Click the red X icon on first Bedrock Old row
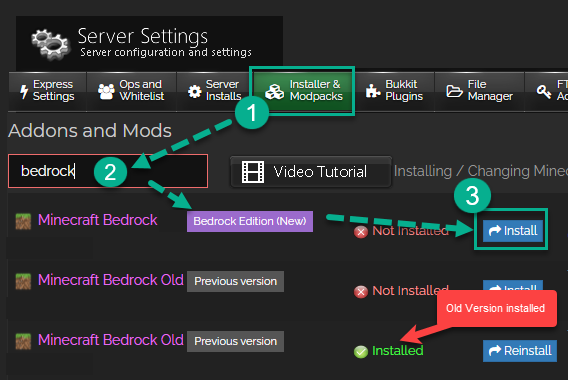Image resolution: width=568 pixels, height=380 pixels. [x=361, y=291]
